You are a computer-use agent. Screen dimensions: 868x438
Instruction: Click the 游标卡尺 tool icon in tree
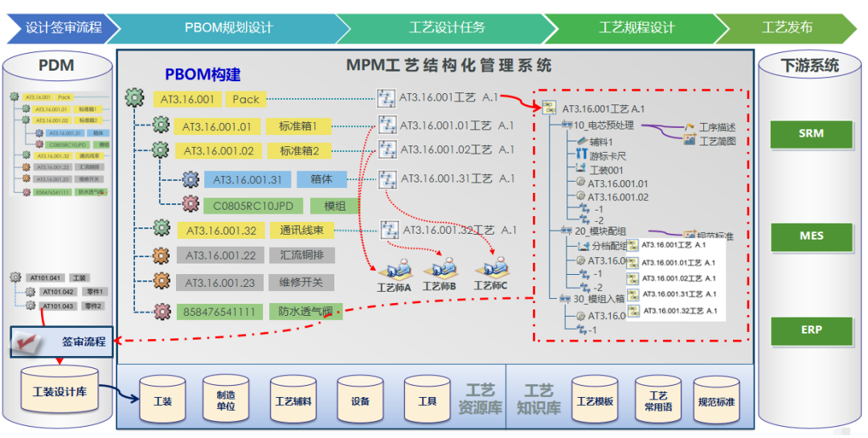point(581,154)
